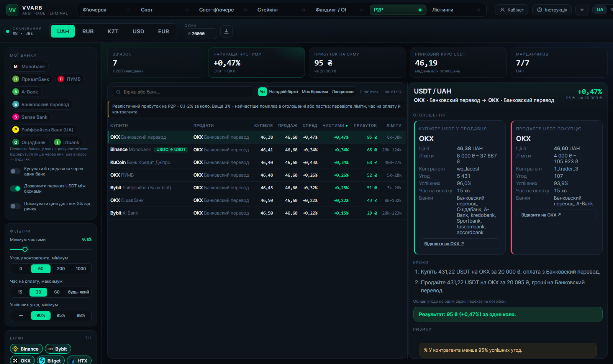The width and height of the screenshot is (613, 364).
Task: Click the Binance exchange logo icon
Action: click(15, 349)
